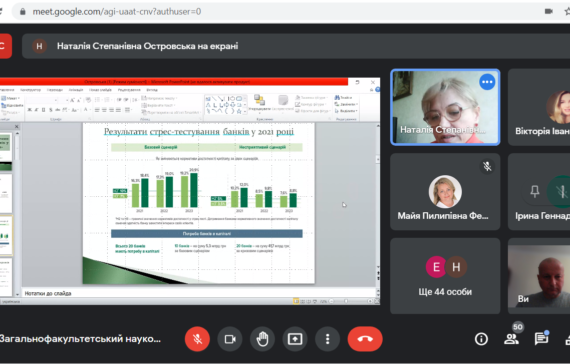Click the pin icon on Ірина's tile

[x=534, y=191]
